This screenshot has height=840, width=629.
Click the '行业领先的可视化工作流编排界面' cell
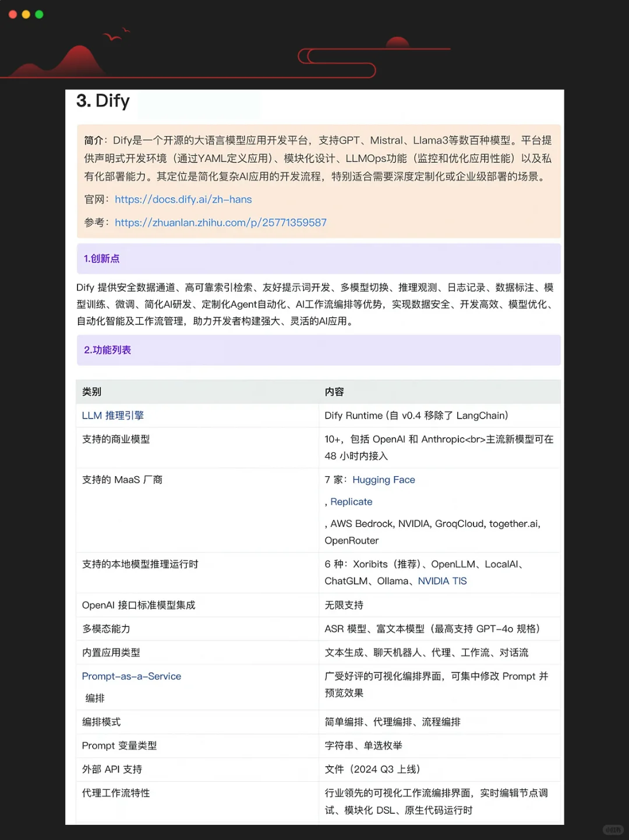(440, 802)
